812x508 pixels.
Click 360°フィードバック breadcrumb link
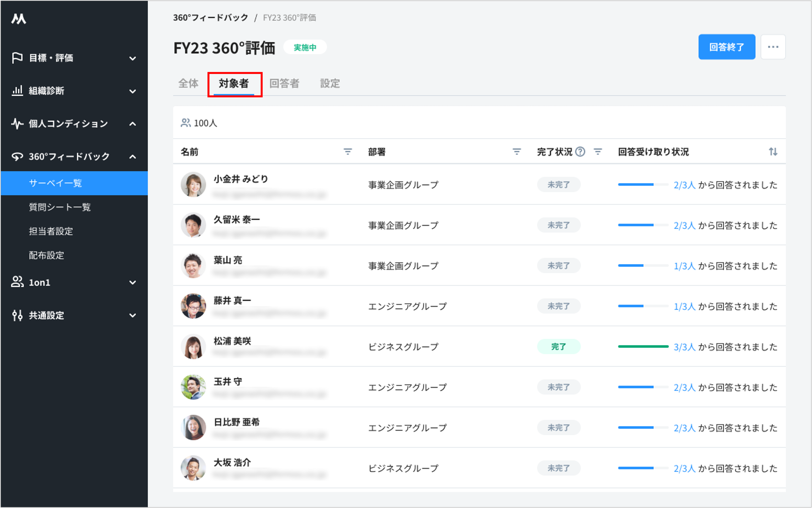(210, 18)
